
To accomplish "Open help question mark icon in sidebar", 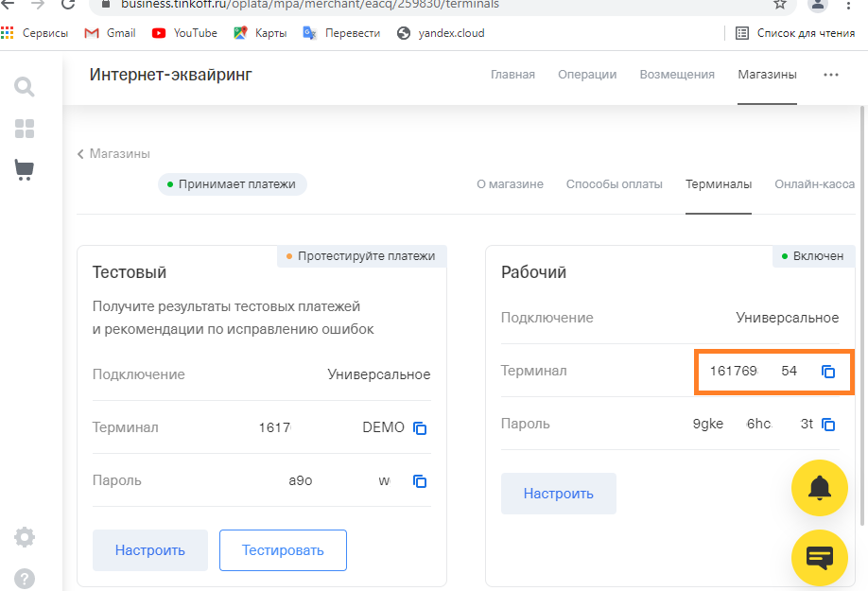I will [25, 579].
